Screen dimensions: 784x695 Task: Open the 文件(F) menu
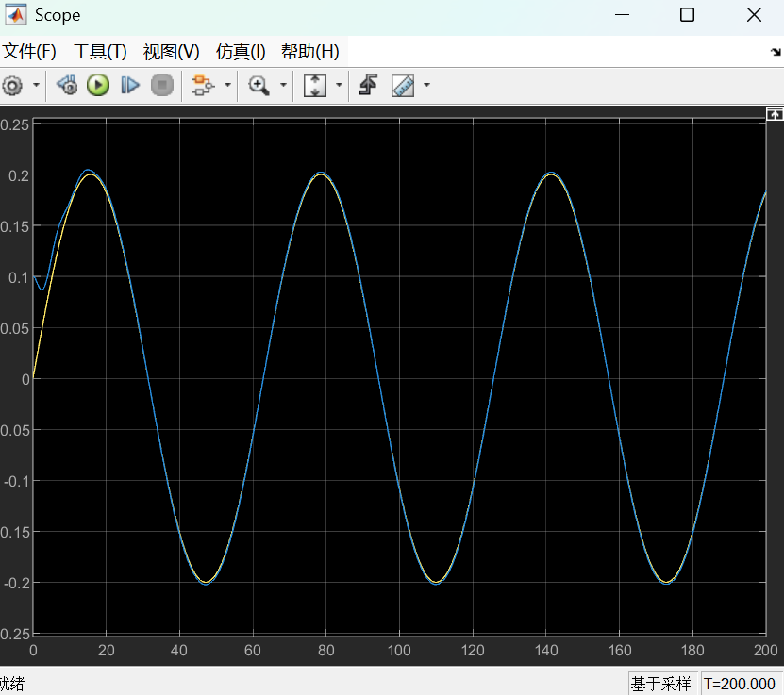point(29,52)
